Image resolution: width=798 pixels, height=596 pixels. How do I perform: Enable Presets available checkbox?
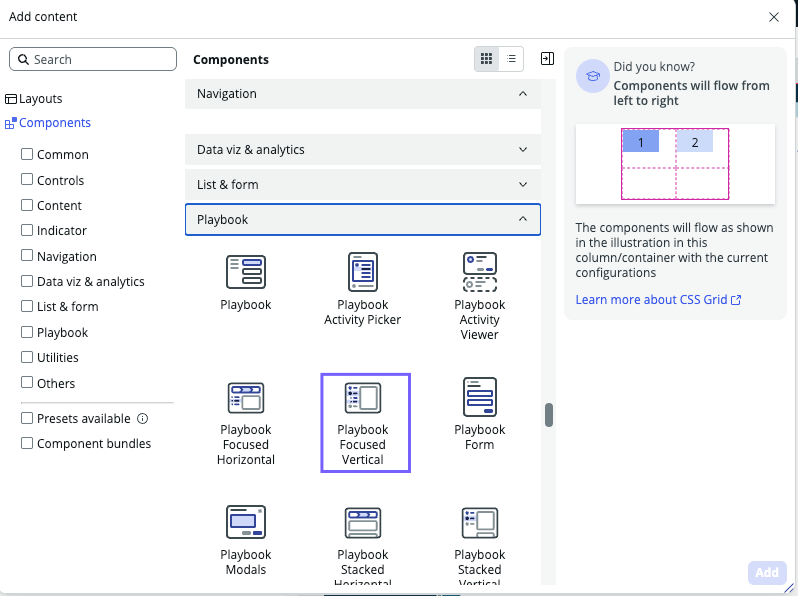click(x=27, y=418)
